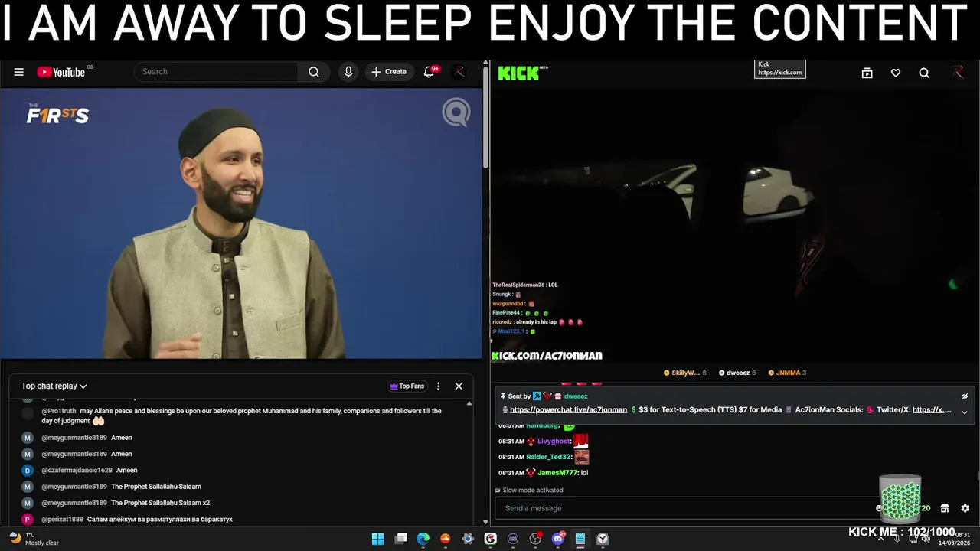Close the YouTube chat replay panel
The height and width of the screenshot is (551, 980).
click(x=459, y=386)
